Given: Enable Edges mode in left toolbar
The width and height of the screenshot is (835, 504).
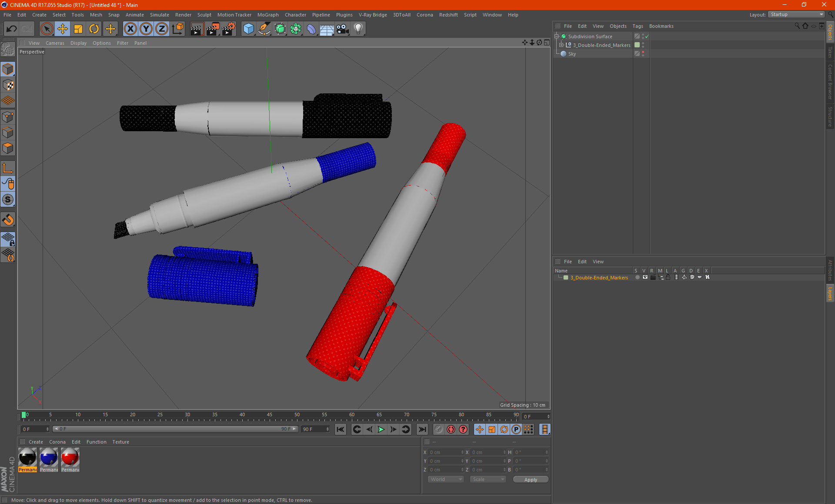Looking at the screenshot, I should 8,133.
